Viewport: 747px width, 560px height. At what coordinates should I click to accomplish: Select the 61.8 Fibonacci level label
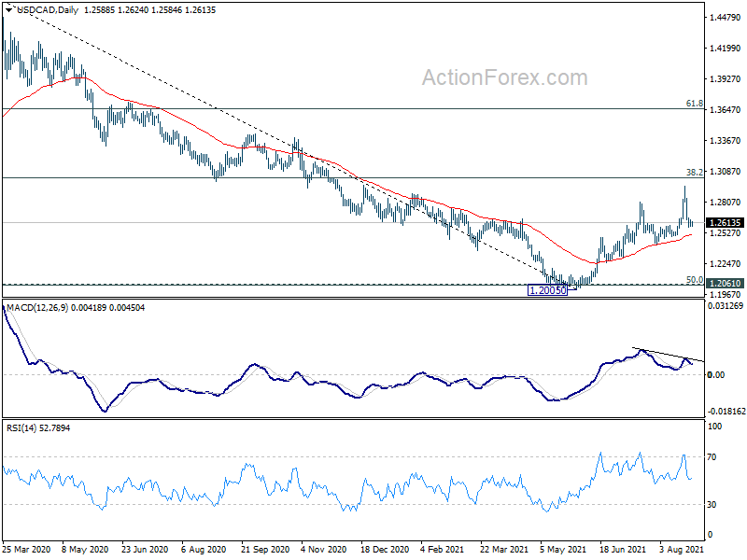coord(694,104)
